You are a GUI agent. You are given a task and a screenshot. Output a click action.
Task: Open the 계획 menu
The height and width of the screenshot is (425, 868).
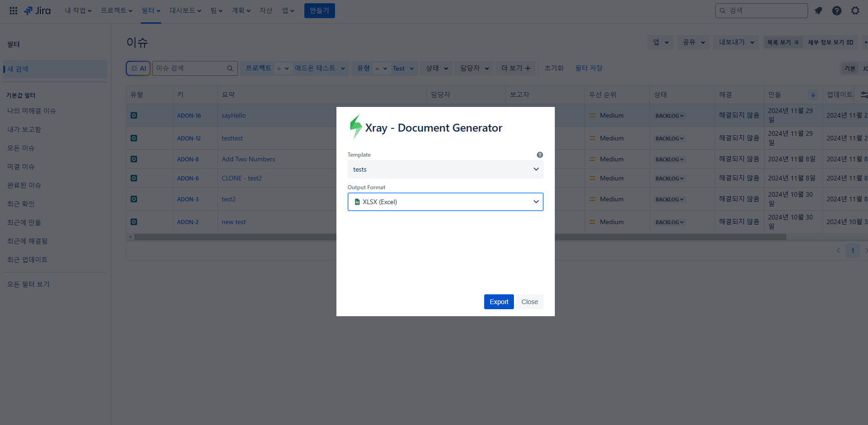click(241, 10)
